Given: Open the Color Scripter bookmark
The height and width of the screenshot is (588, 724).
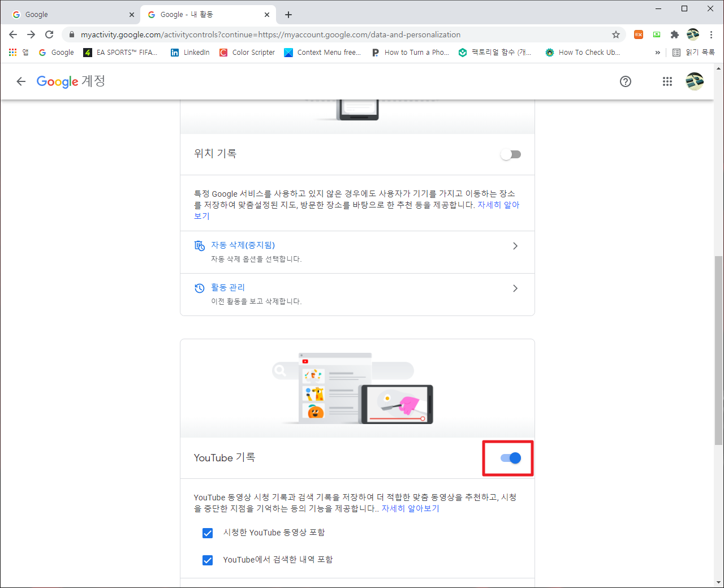Looking at the screenshot, I should pyautogui.click(x=247, y=52).
